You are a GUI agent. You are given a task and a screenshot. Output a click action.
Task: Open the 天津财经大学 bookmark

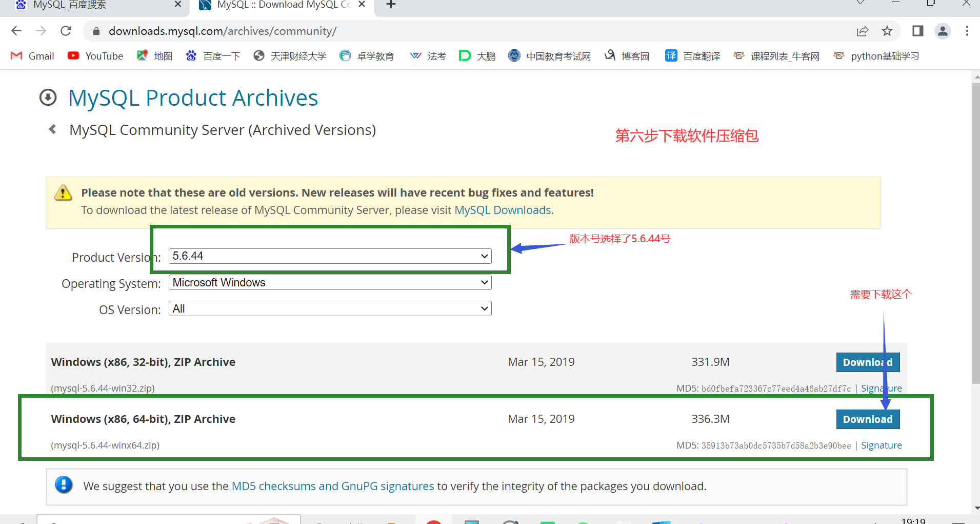click(x=290, y=56)
